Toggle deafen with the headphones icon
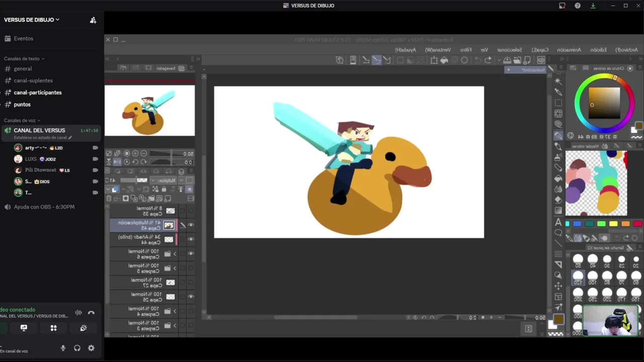This screenshot has height=362, width=644. [x=77, y=348]
